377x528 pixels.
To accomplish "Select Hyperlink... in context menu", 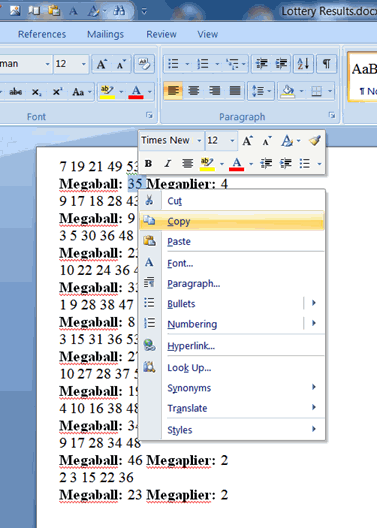I will pos(232,346).
